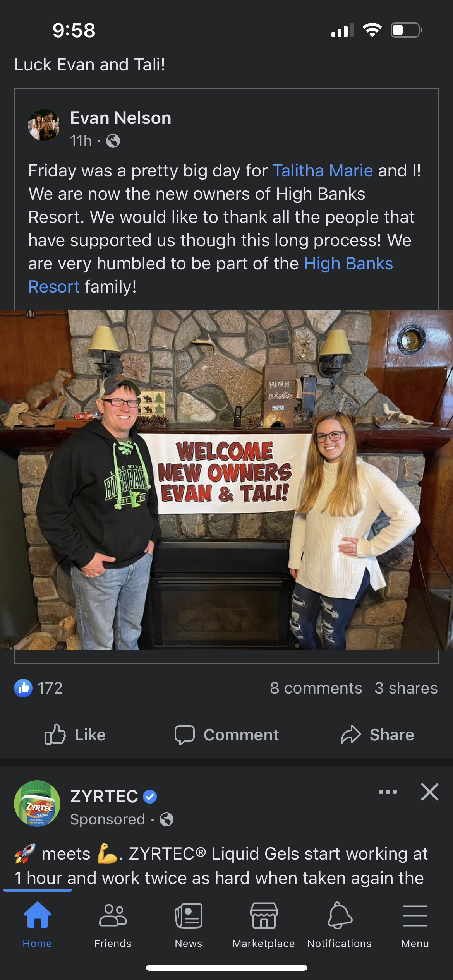The image size is (453, 980).
Task: Share the High Banks Resort post
Action: coord(377,735)
